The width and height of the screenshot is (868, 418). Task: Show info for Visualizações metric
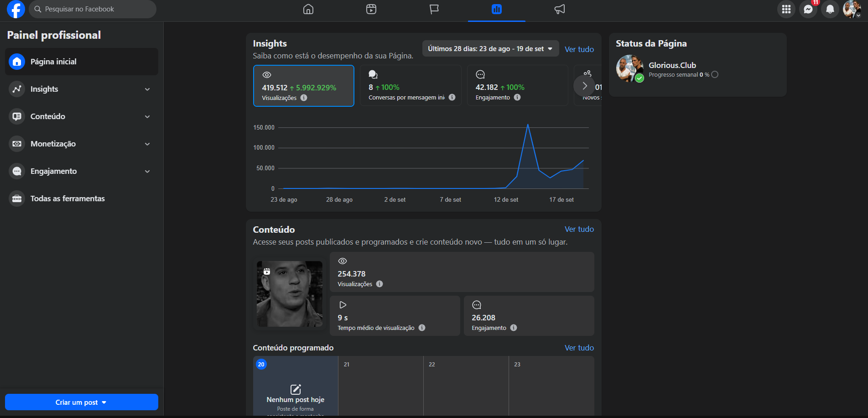304,98
